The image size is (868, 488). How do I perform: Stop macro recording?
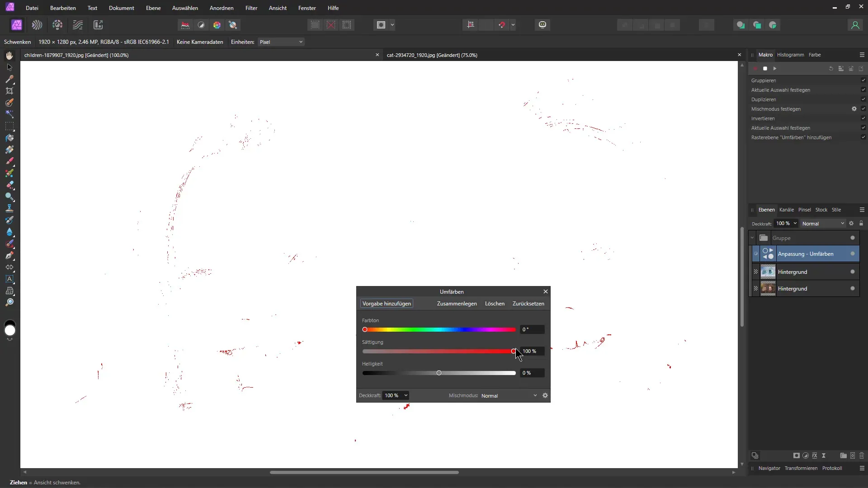[x=765, y=69]
